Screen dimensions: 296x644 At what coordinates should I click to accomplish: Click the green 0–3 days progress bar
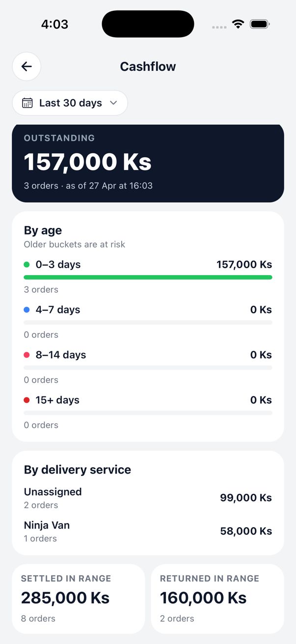(147, 277)
